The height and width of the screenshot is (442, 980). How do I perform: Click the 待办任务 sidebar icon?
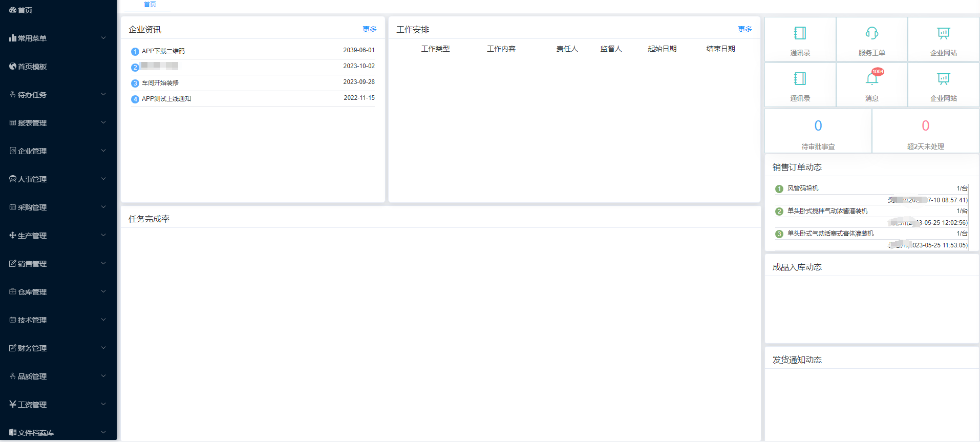pos(13,94)
